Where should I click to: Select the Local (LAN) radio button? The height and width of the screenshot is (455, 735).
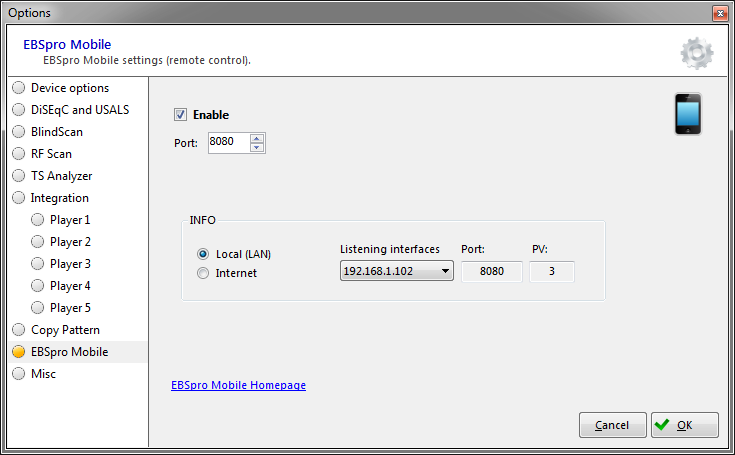pyautogui.click(x=203, y=254)
